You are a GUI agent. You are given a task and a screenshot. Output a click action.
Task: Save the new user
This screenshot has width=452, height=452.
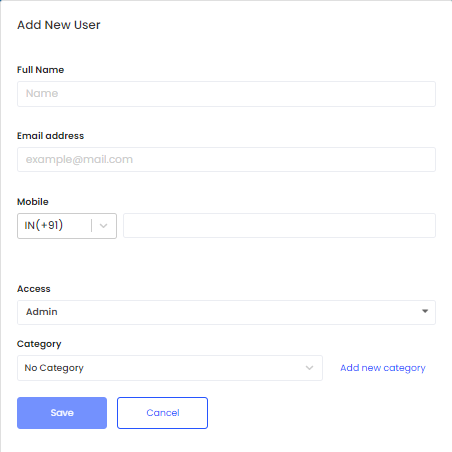(x=62, y=413)
